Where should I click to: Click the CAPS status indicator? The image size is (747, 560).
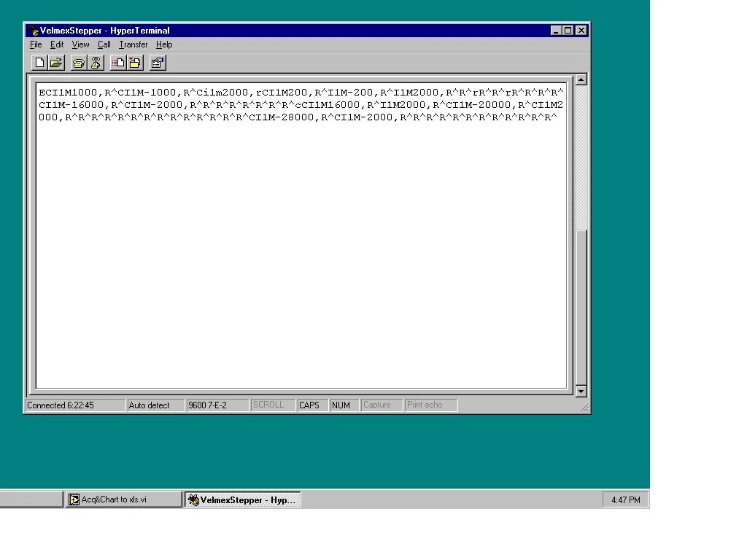[312, 405]
